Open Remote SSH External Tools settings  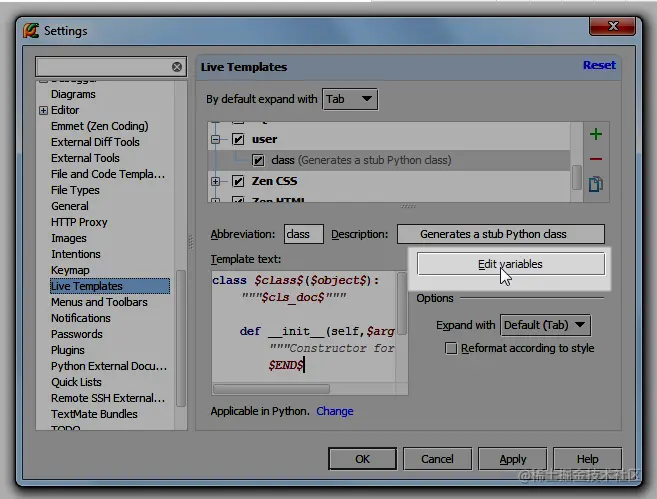pos(108,398)
